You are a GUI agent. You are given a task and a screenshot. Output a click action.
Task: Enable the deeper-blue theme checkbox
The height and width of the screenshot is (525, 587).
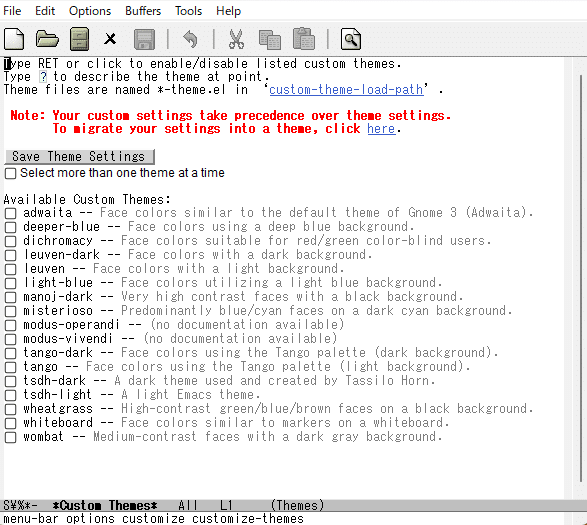[x=10, y=227]
